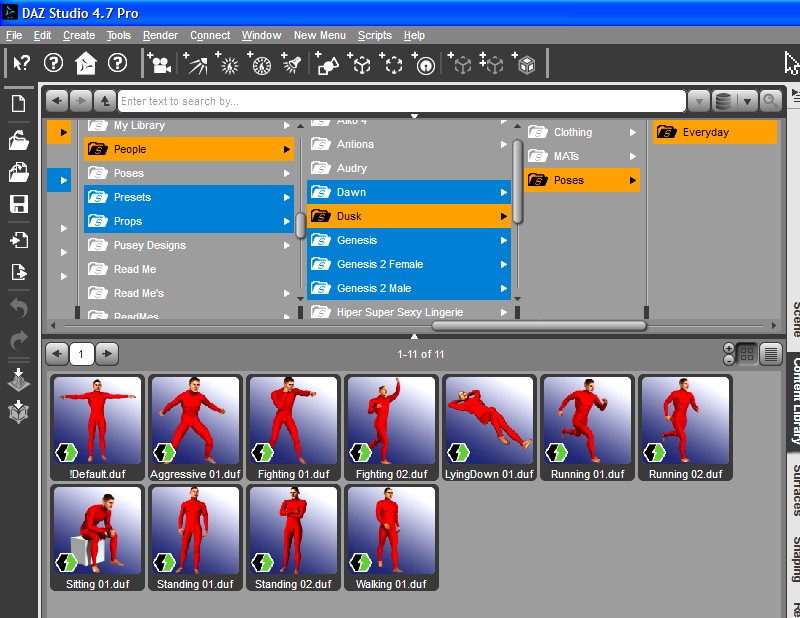This screenshot has height=618, width=800.
Task: Click the download-to-cube icon in the sidebar
Action: [19, 411]
